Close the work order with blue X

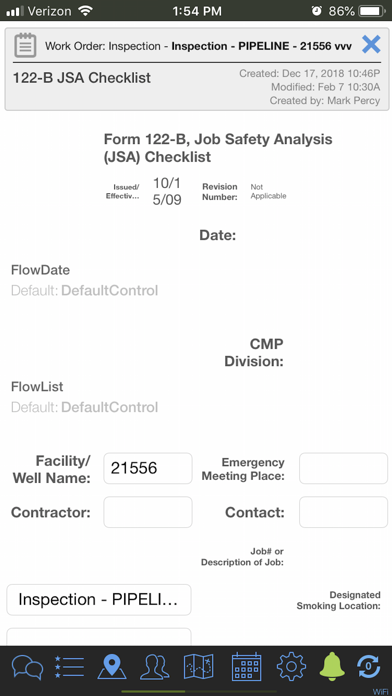[x=371, y=44]
